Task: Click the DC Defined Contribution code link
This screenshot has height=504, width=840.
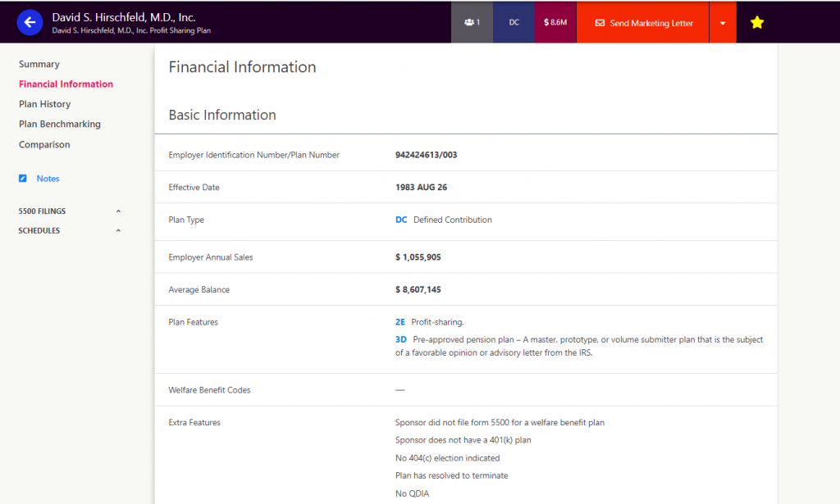Action: (x=401, y=220)
